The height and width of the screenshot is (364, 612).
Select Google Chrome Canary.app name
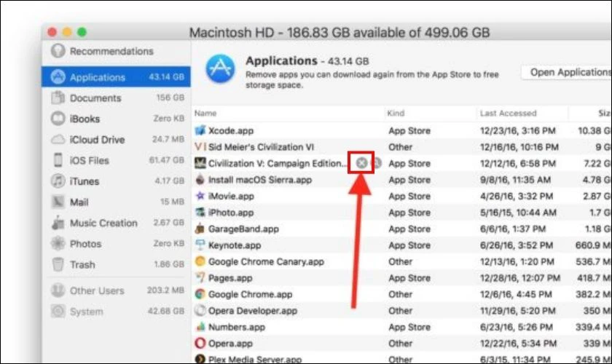coord(266,262)
